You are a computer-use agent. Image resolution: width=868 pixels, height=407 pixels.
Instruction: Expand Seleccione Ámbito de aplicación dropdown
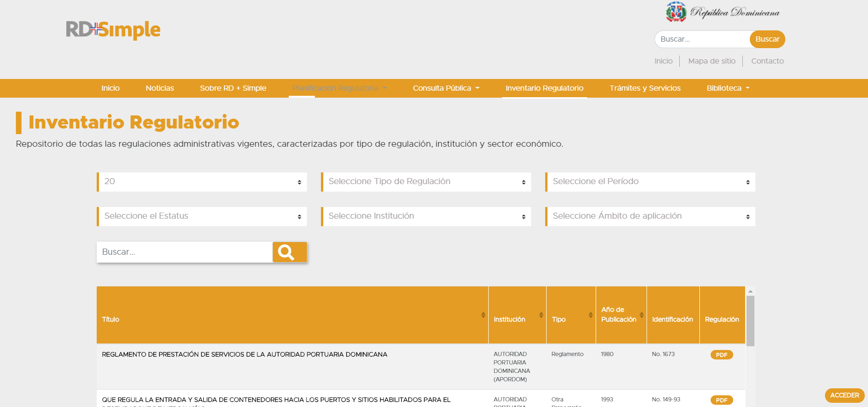click(x=650, y=216)
